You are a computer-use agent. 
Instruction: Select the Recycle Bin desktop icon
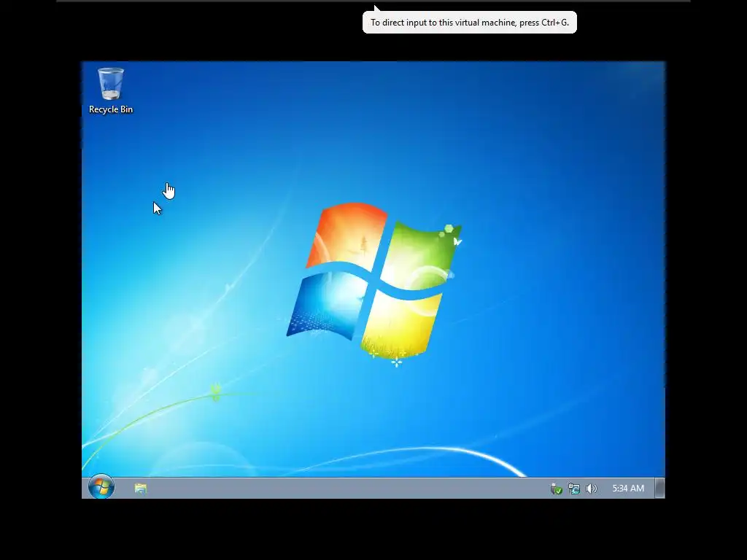111,90
